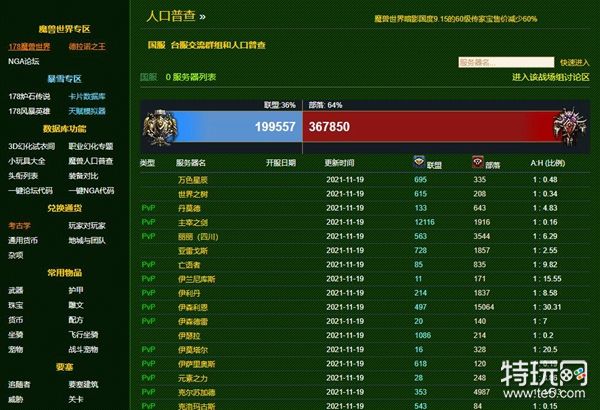Open the 小玩具大全 sidebar link
Image resolution: width=600 pixels, height=410 pixels.
(26, 161)
